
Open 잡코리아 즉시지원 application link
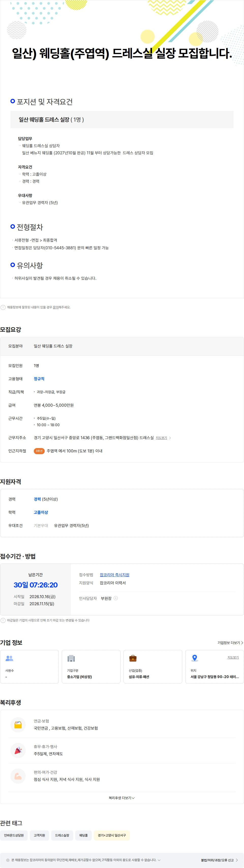click(114, 575)
